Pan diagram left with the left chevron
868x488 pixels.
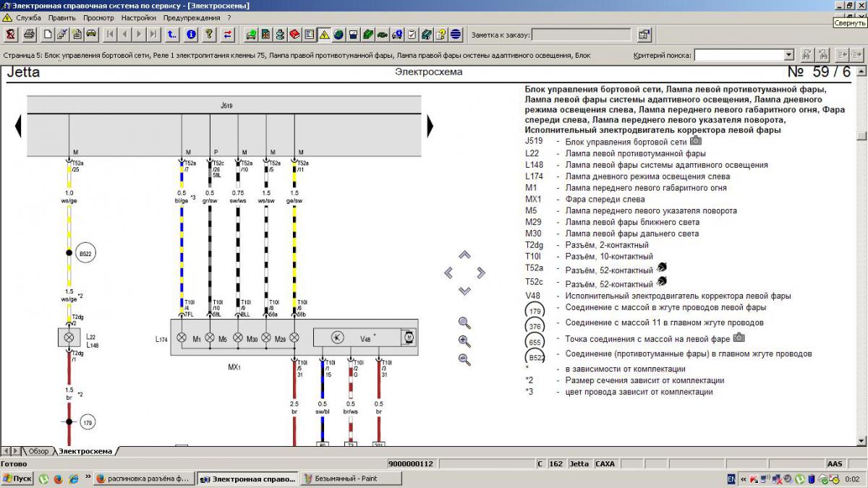pos(448,273)
